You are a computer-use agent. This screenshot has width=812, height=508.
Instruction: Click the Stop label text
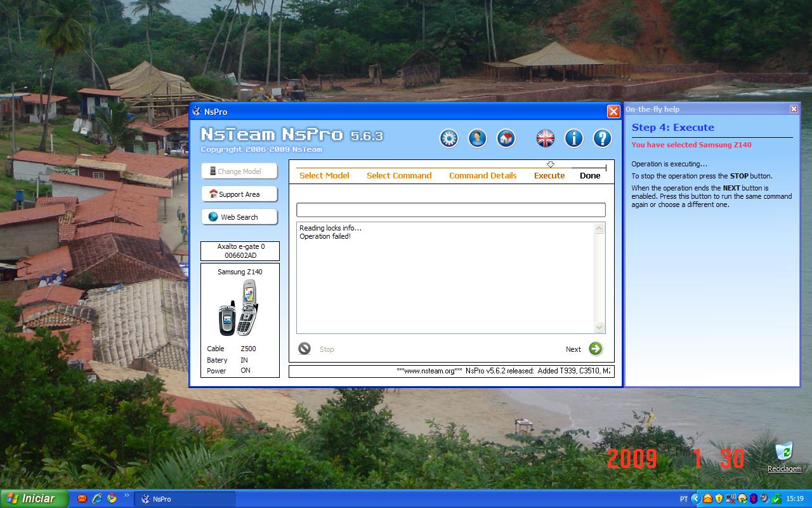pyautogui.click(x=327, y=349)
